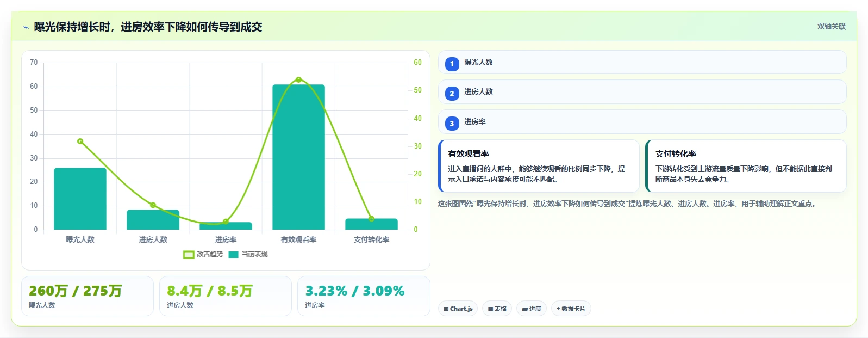Screen dimensions: 868x338
Task: Click the 数据卡片 tag chip
Action: pos(571,309)
